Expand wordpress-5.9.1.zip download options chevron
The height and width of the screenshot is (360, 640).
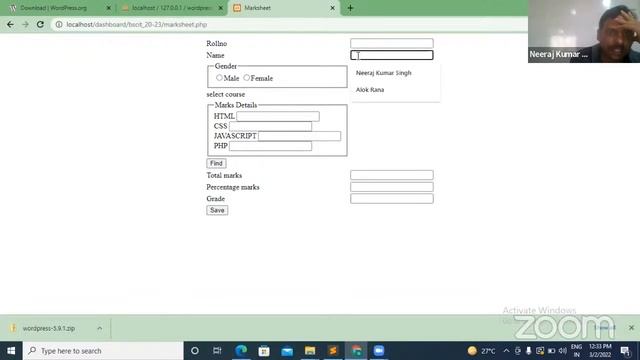click(x=100, y=328)
